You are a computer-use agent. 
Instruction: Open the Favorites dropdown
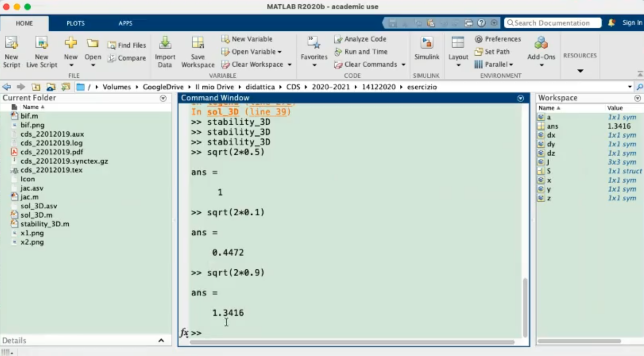tap(314, 65)
